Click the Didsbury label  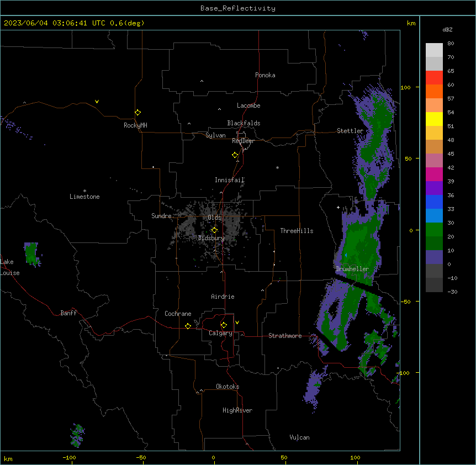click(x=211, y=238)
